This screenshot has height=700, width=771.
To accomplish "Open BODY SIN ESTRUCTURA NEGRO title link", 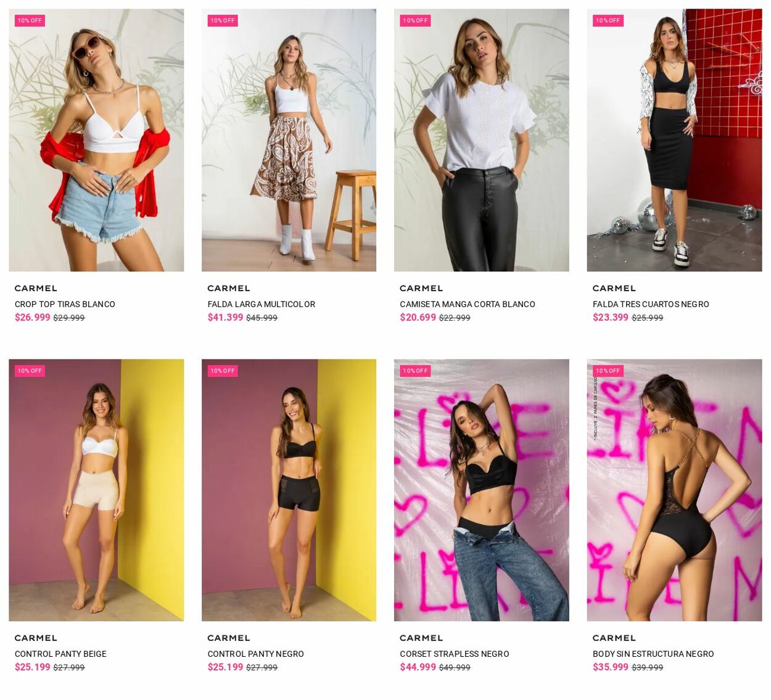I will tap(653, 654).
